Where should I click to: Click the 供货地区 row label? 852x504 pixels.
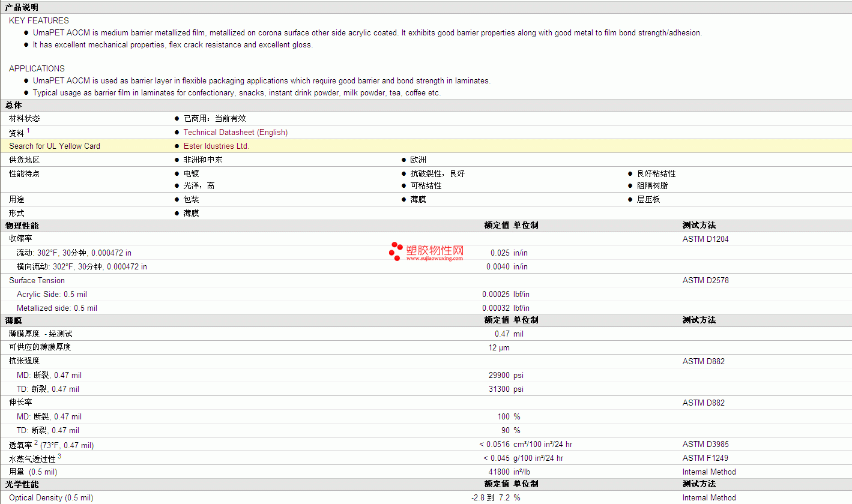(25, 160)
